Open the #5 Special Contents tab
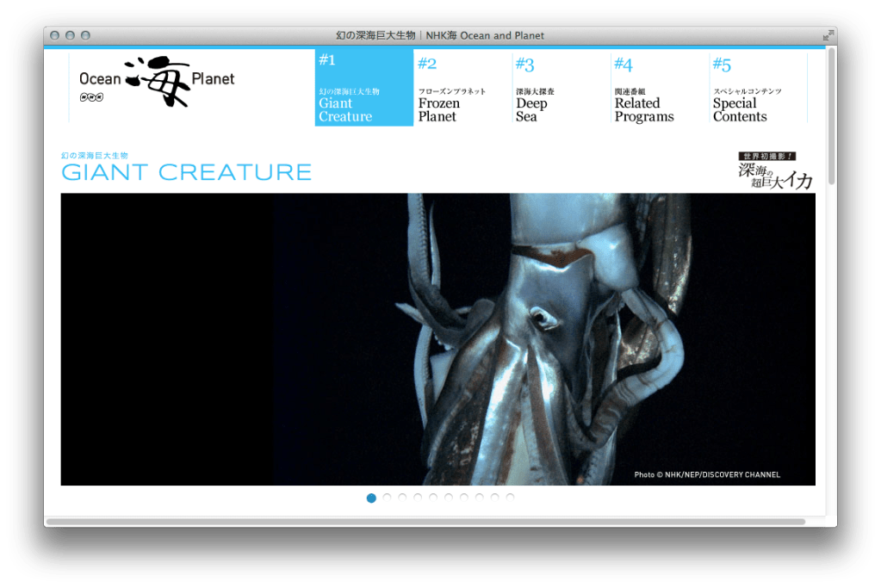 coord(757,88)
